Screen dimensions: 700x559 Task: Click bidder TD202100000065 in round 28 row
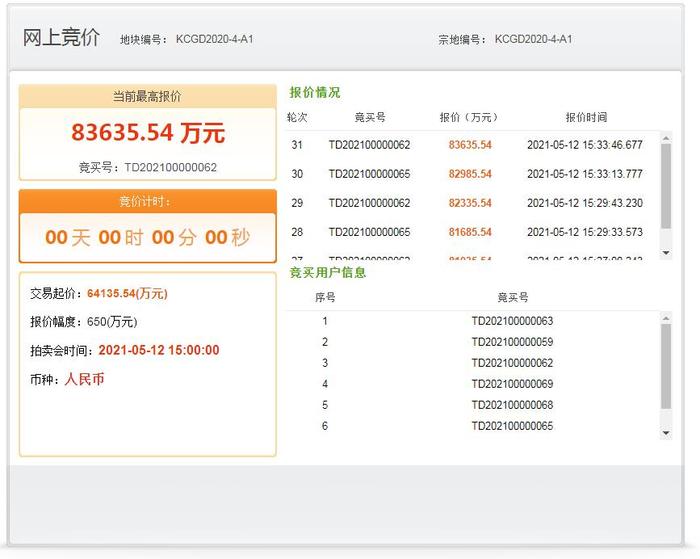(x=369, y=232)
